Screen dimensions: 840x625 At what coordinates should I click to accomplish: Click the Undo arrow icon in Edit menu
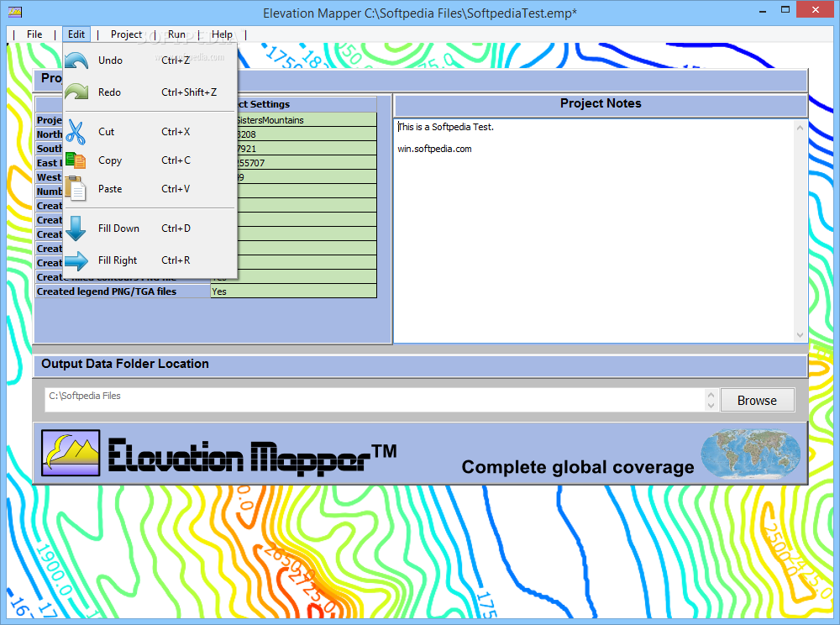(x=76, y=60)
